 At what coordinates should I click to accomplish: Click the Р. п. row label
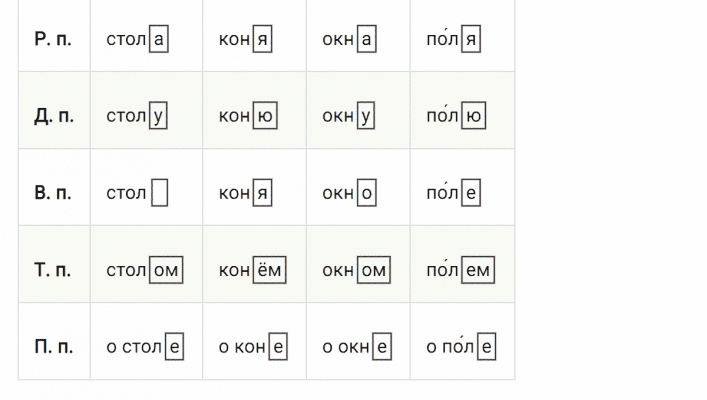click(53, 39)
